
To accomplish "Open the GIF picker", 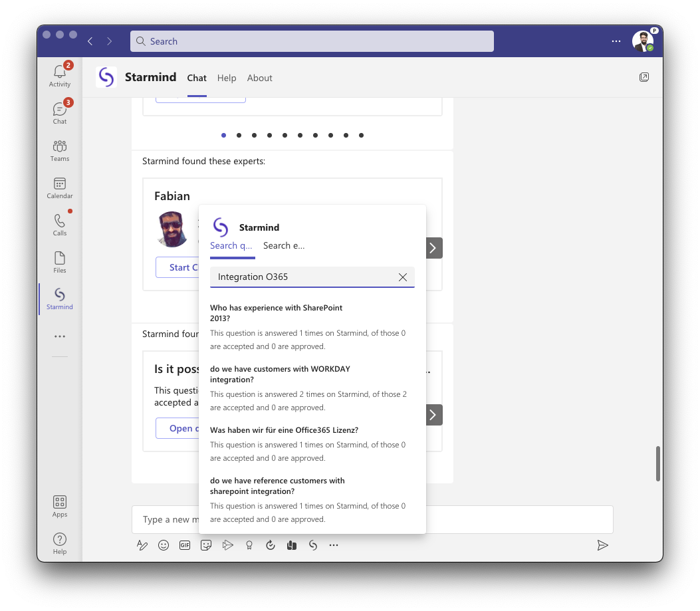I will click(185, 545).
